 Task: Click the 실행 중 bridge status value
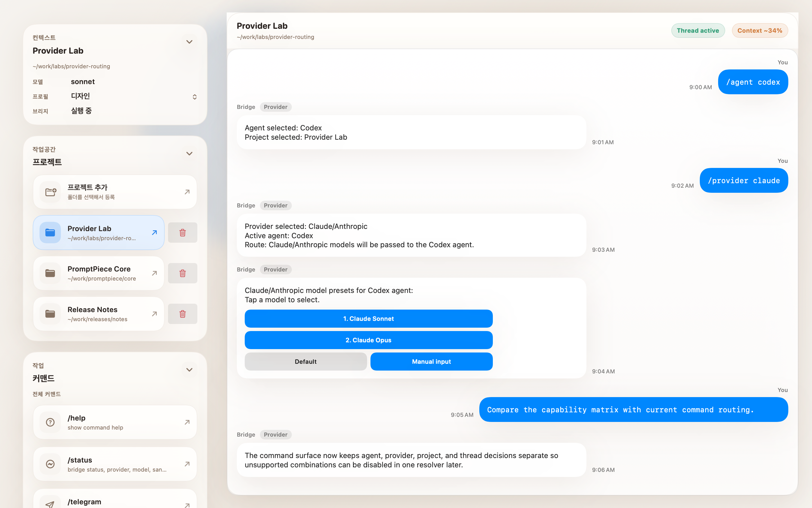[x=81, y=111]
